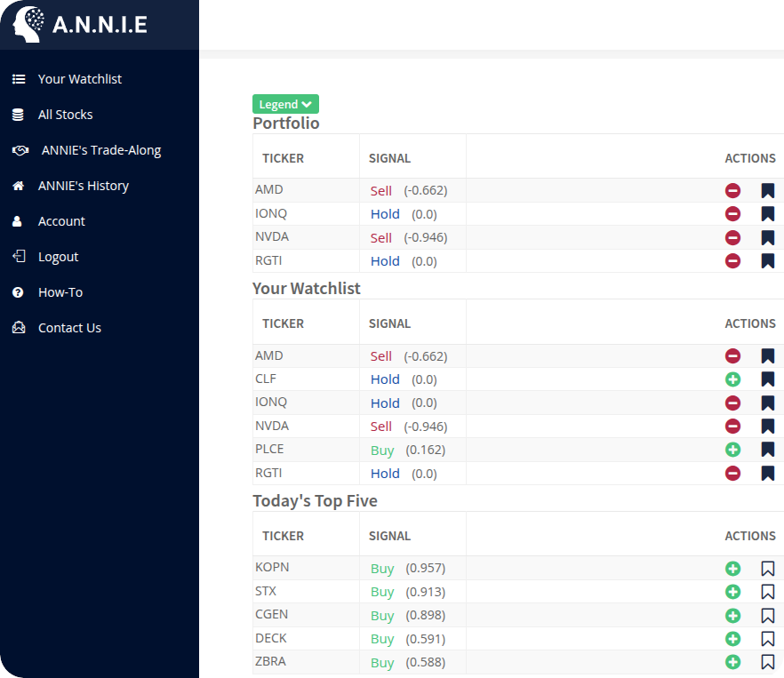Click the bookmark icon for IONQ in Portfolio
The width and height of the screenshot is (784, 678).
click(767, 213)
